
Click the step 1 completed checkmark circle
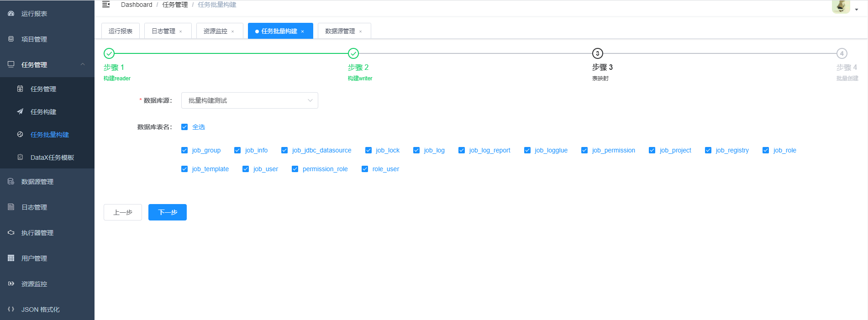tap(109, 53)
